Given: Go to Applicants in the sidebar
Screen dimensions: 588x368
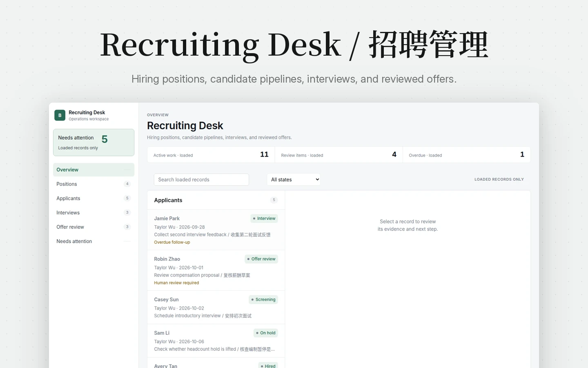Looking at the screenshot, I should click(x=94, y=198).
